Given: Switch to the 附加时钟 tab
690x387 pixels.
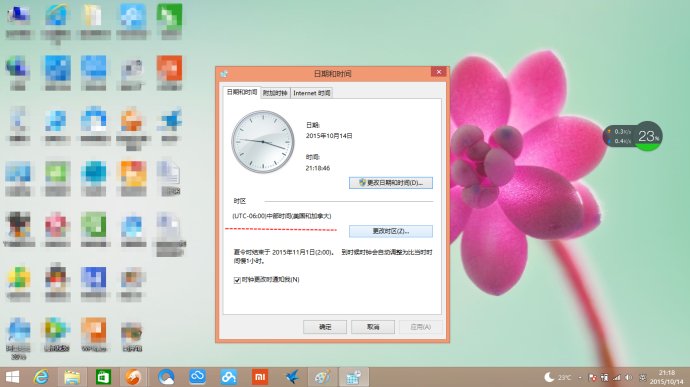Looking at the screenshot, I should pos(275,93).
